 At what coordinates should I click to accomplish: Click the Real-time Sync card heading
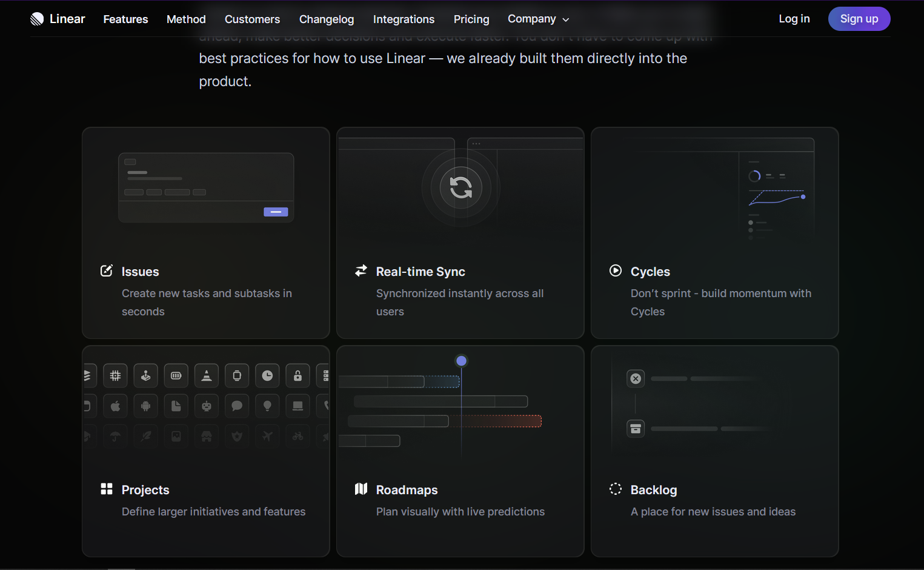coord(420,272)
